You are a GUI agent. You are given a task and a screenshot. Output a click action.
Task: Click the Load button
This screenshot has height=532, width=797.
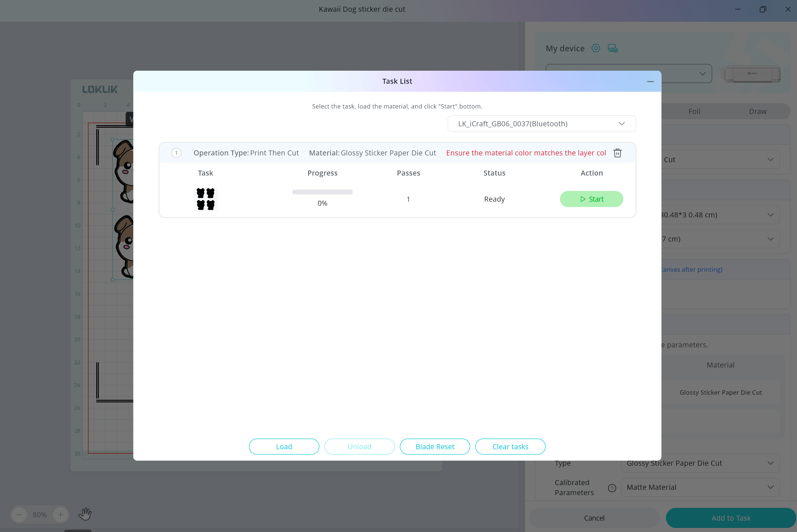284,447
